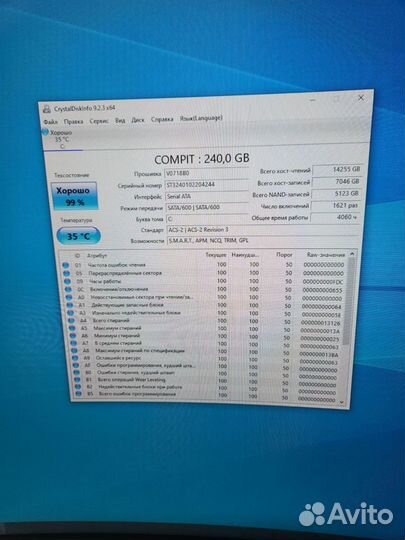Click blue status dot for attribute A5
The width and height of the screenshot is (405, 540).
click(x=72, y=328)
